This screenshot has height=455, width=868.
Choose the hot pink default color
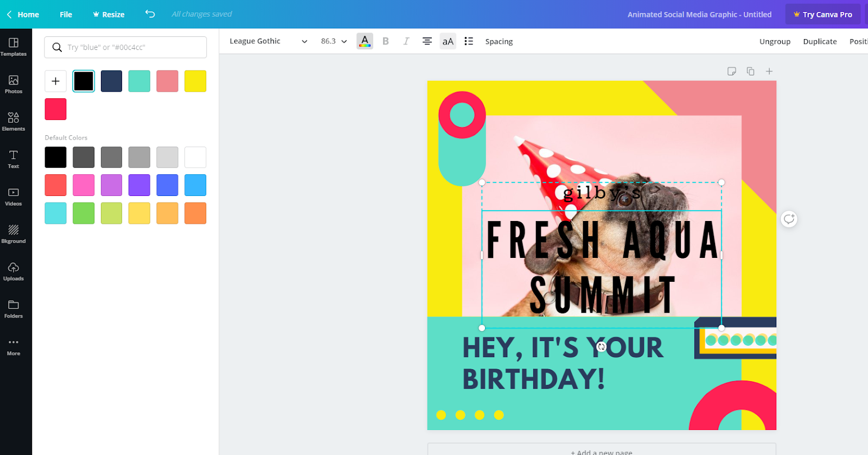point(84,185)
